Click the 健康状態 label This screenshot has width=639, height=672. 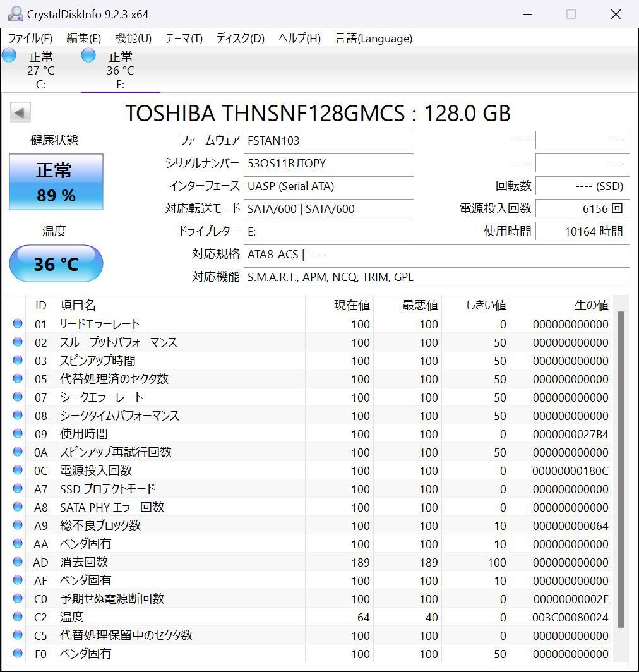54,140
